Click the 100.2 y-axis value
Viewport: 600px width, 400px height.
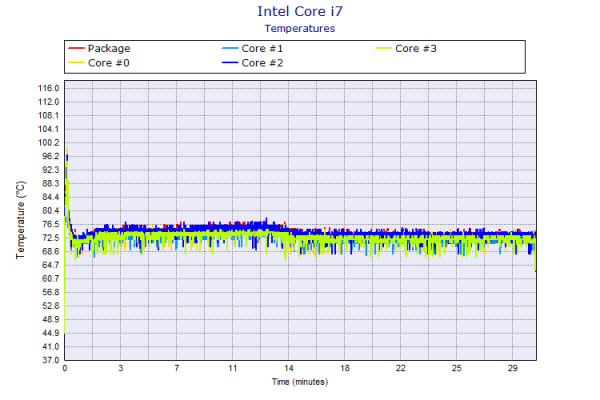pos(49,143)
